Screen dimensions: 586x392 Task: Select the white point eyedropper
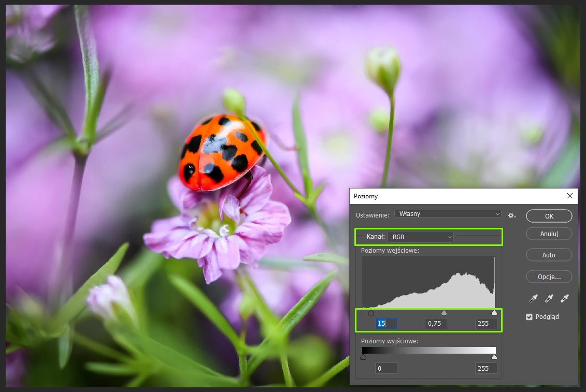click(565, 298)
